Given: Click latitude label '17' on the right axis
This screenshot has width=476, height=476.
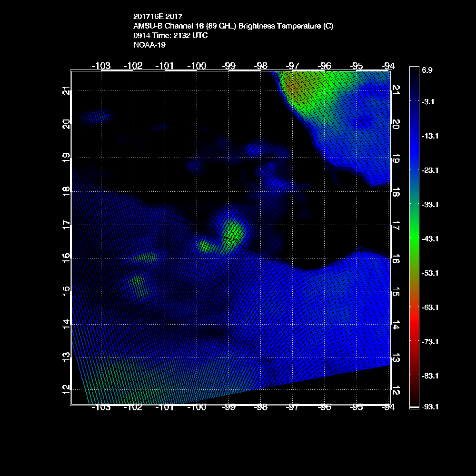Looking at the screenshot, I should click(396, 226).
